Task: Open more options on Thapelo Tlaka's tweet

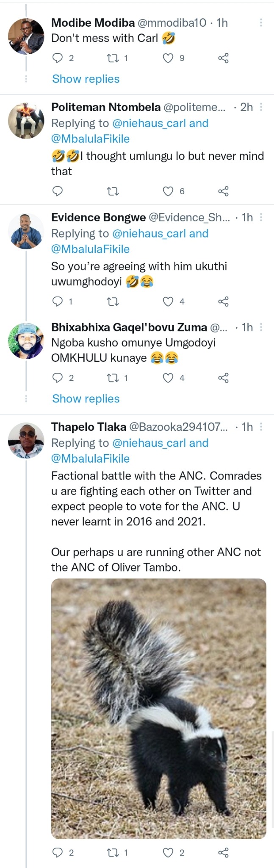Action: [261, 427]
